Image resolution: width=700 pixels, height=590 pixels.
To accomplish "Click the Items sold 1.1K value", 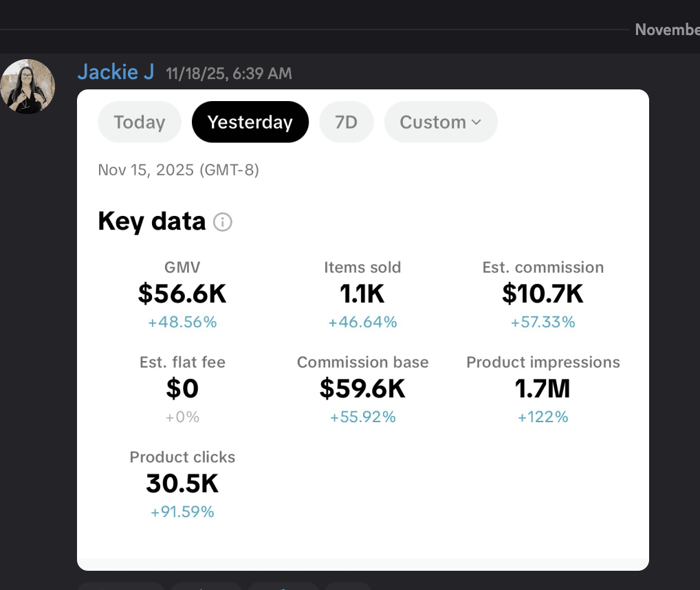I will tap(362, 294).
